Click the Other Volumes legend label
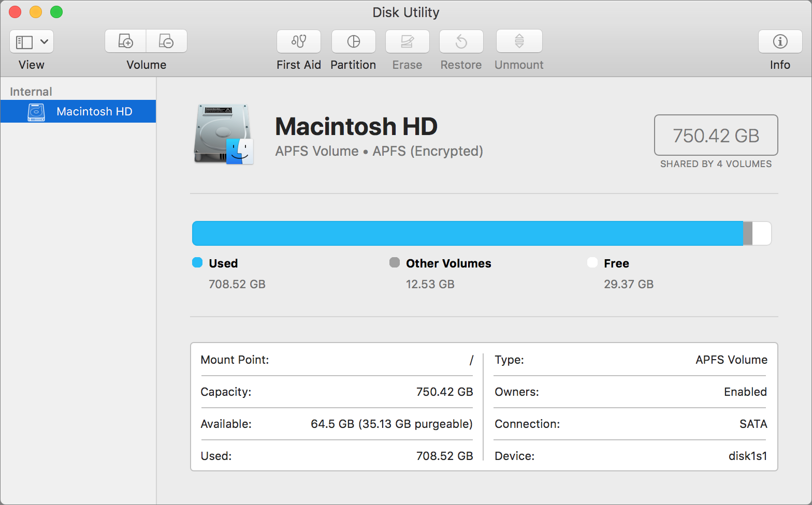 (x=448, y=263)
